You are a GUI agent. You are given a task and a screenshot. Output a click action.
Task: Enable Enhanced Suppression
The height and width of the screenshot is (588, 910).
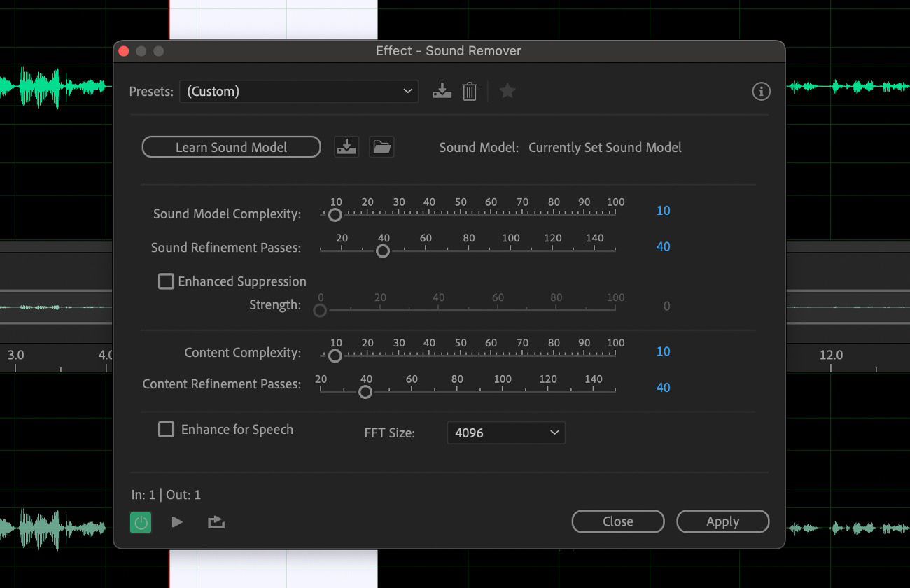(x=166, y=281)
